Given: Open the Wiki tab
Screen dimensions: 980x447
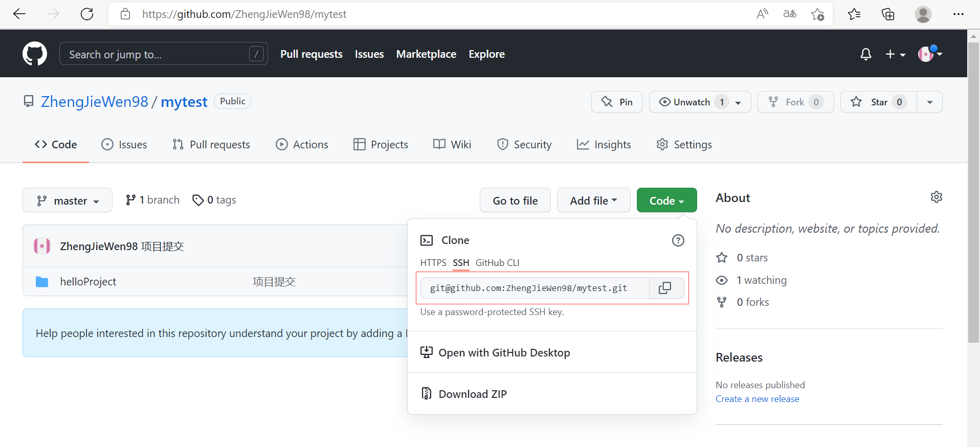Looking at the screenshot, I should pyautogui.click(x=452, y=145).
